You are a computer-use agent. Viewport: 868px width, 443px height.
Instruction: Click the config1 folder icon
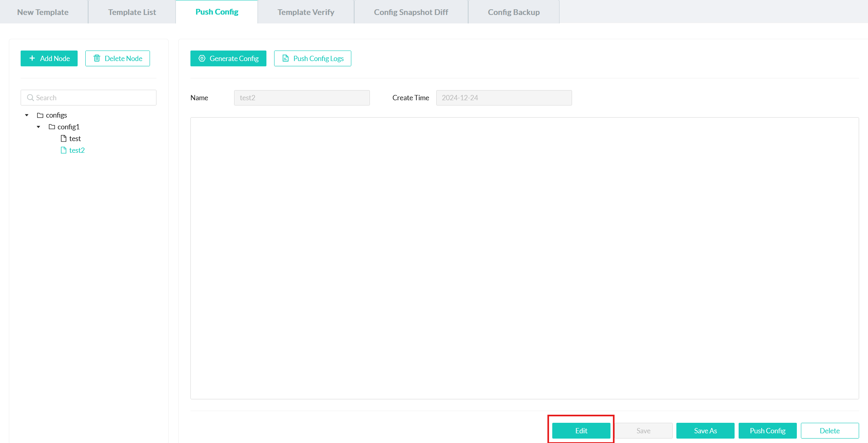52,127
